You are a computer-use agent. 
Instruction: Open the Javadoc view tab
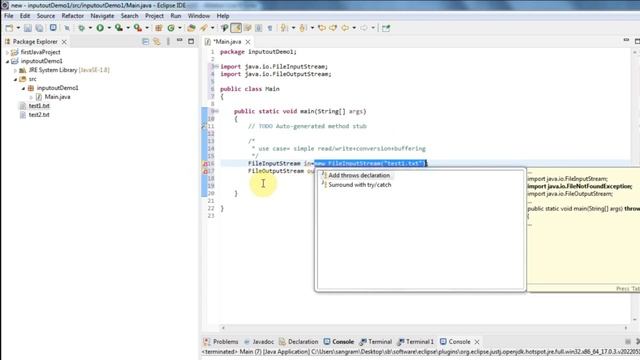tap(259, 342)
